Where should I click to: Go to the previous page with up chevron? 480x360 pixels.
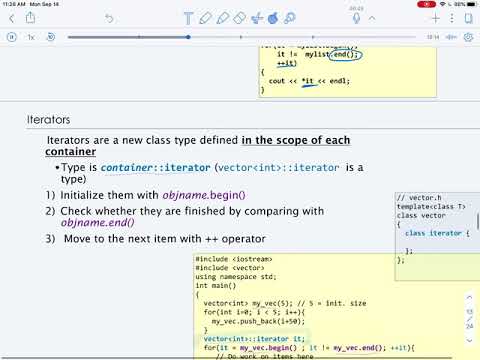pyautogui.click(x=469, y=297)
